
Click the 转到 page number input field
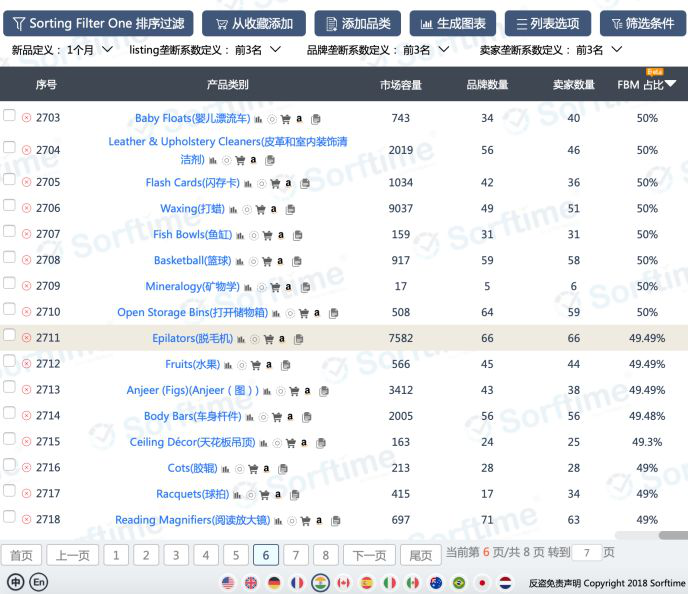click(587, 553)
